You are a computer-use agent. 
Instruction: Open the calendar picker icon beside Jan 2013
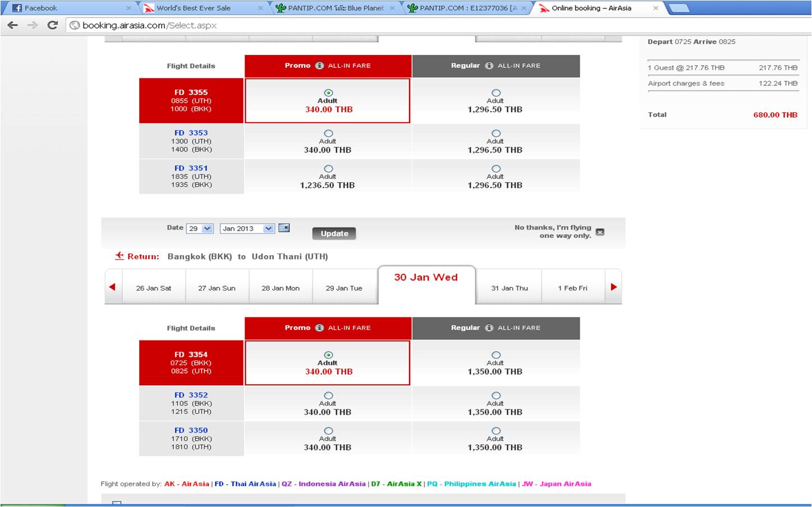coord(284,228)
